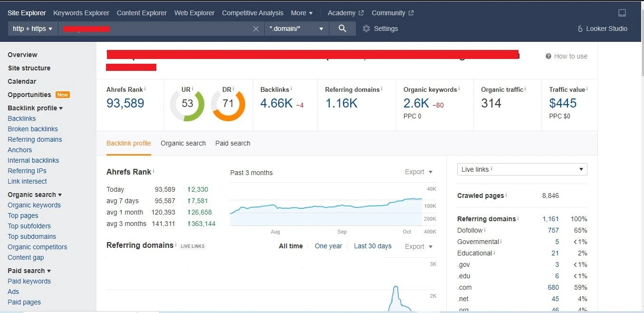Expand the More menu
Viewport: 644px width, 313px height.
point(302,13)
